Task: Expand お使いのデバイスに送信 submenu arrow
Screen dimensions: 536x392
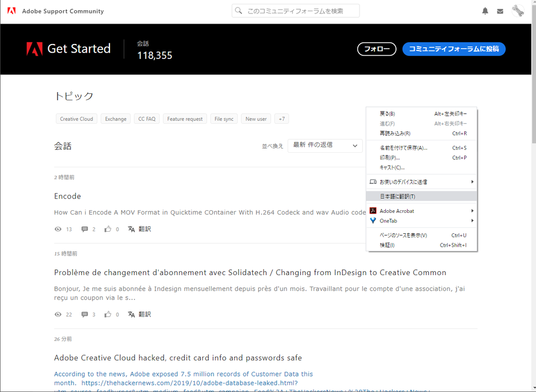Action: (x=472, y=182)
